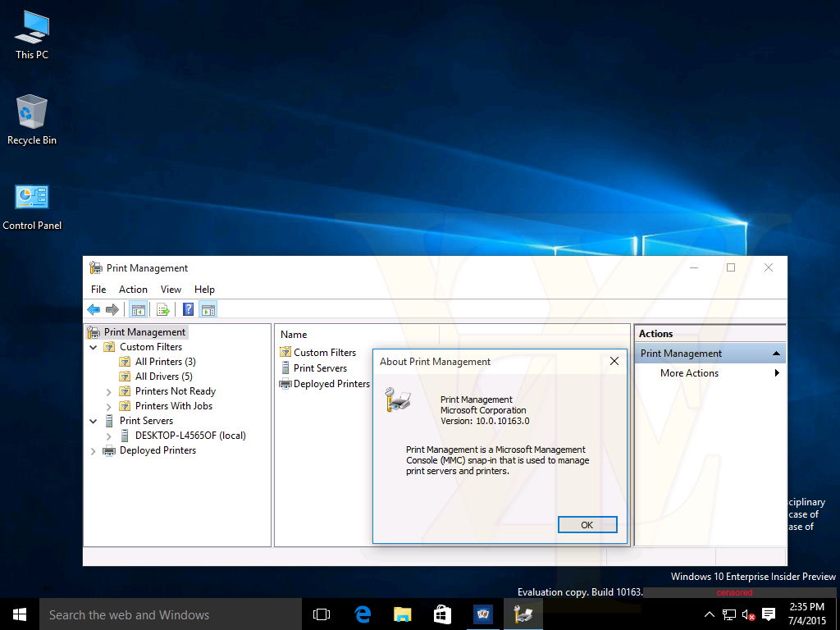Launch Microsoft Edge from the taskbar
This screenshot has height=630, width=840.
click(363, 614)
